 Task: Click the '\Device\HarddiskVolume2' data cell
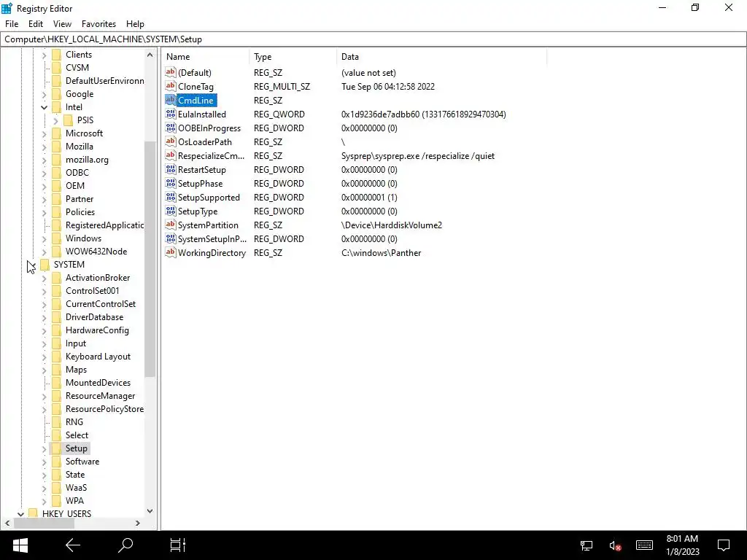(392, 225)
